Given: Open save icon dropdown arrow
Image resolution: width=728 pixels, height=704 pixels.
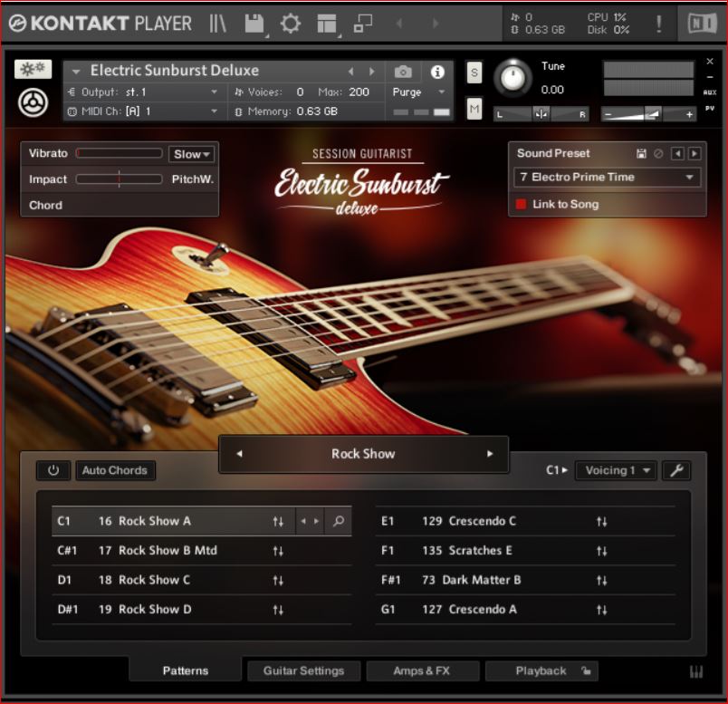Looking at the screenshot, I should point(266,35).
